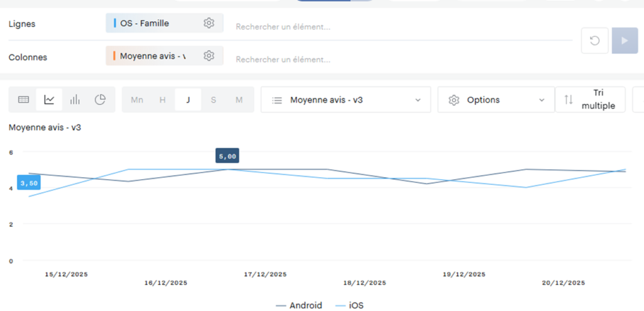644x311 pixels.
Task: Toggle iOS series in chart legend
Action: [350, 305]
